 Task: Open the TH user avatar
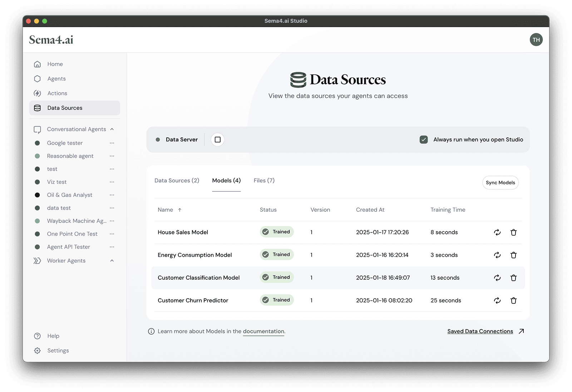[536, 40]
